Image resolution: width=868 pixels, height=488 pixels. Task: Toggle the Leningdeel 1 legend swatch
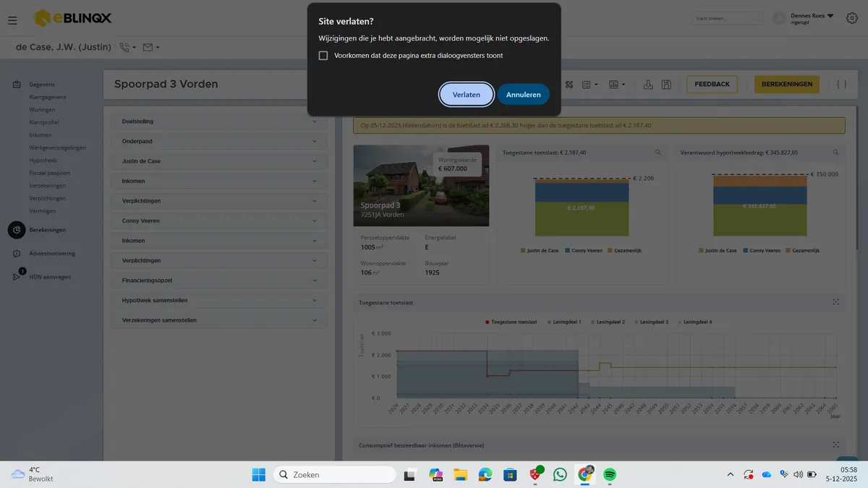click(551, 322)
